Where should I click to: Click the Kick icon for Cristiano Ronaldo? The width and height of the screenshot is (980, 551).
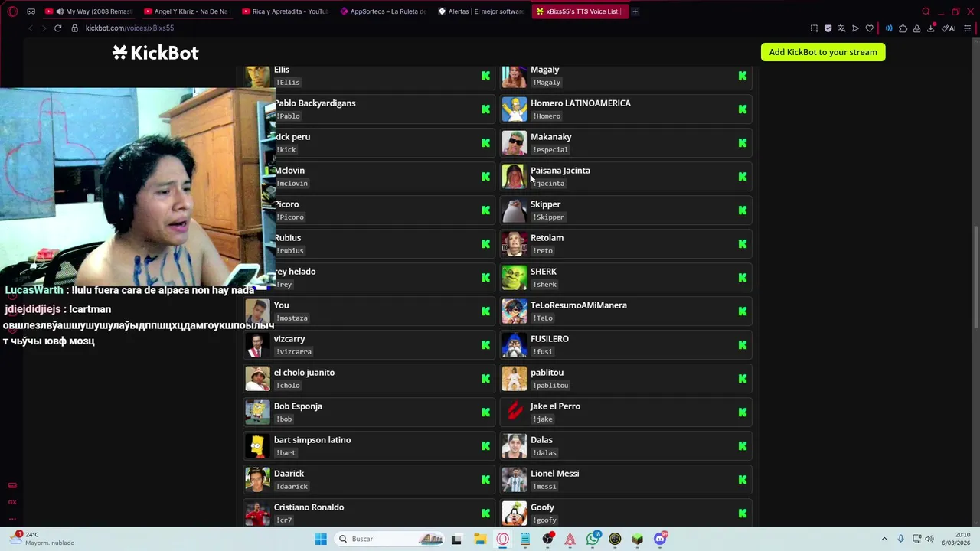[485, 514]
